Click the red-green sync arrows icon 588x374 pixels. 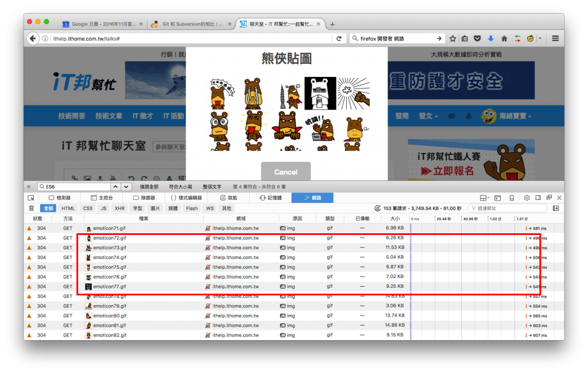click(517, 38)
